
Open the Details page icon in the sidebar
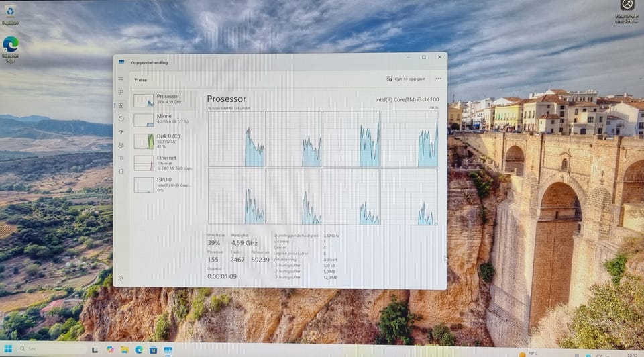click(121, 158)
